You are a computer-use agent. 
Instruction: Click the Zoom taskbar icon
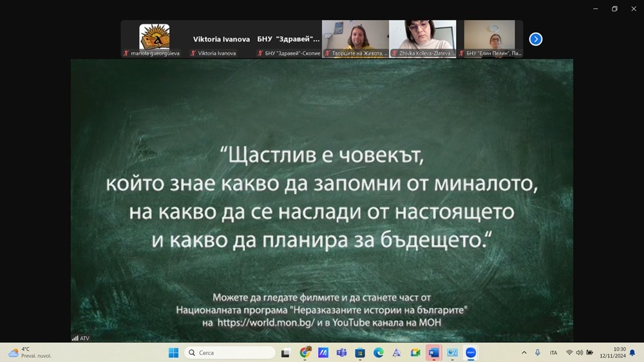tap(471, 352)
